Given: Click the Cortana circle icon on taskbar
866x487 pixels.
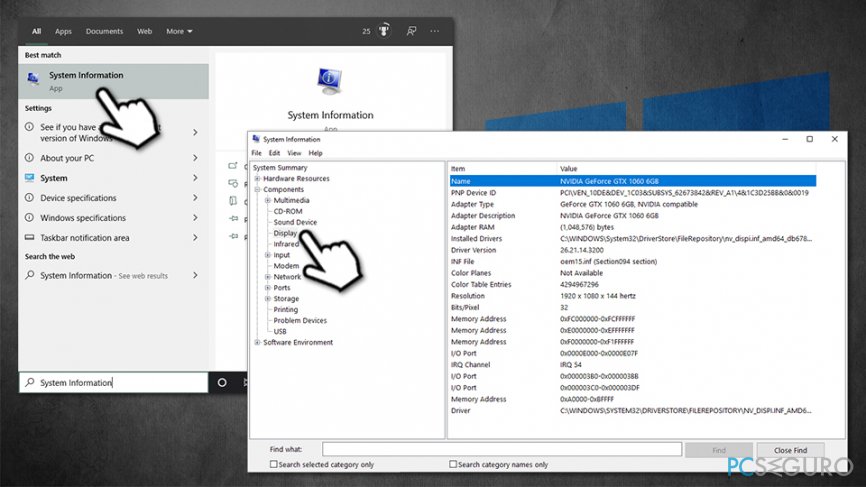Looking at the screenshot, I should point(222,382).
